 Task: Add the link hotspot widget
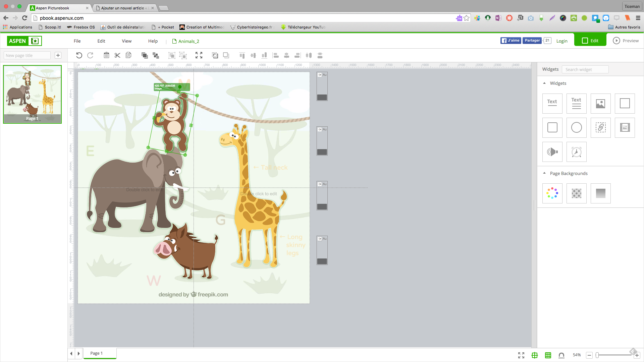(x=600, y=128)
